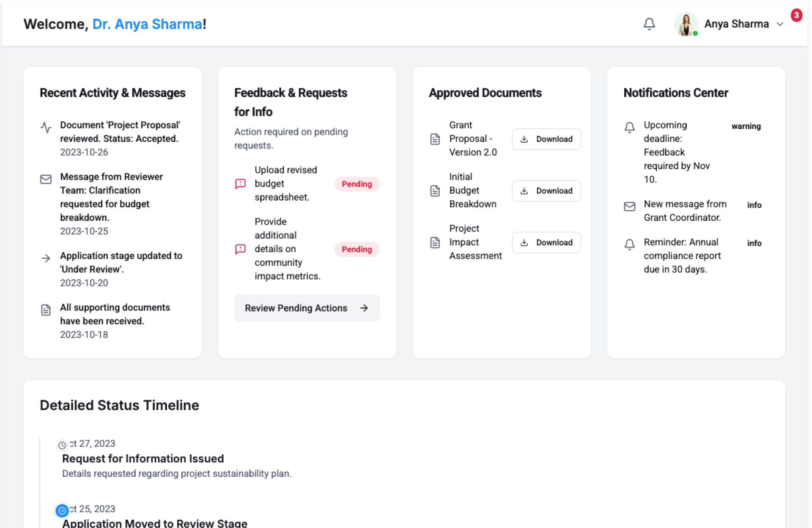Screen dimensions: 812x528
Task: Download the Project Impact Assessment
Action: [546, 242]
